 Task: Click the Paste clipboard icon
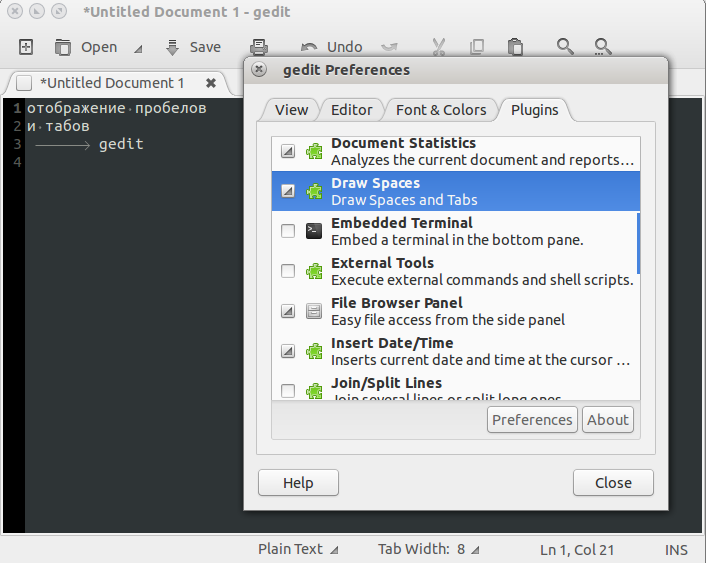tap(514, 47)
